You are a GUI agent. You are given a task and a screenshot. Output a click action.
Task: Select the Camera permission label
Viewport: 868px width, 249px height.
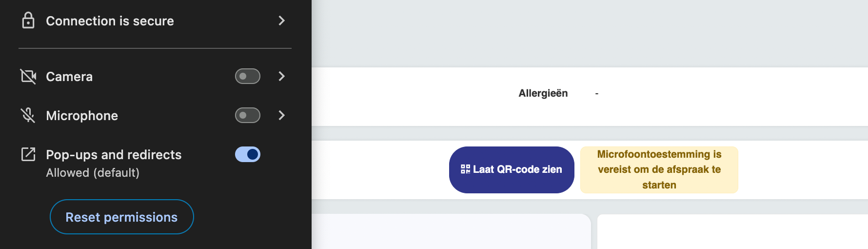tap(69, 77)
